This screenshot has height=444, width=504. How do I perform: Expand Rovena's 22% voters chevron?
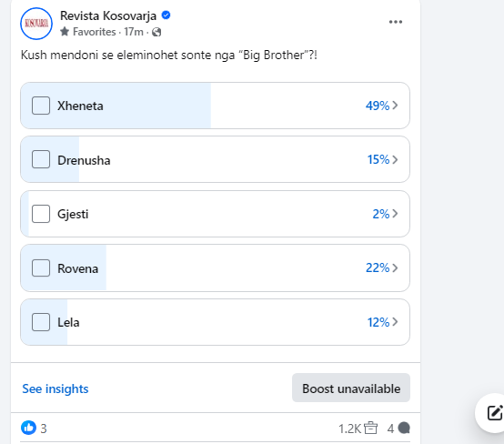pos(395,267)
